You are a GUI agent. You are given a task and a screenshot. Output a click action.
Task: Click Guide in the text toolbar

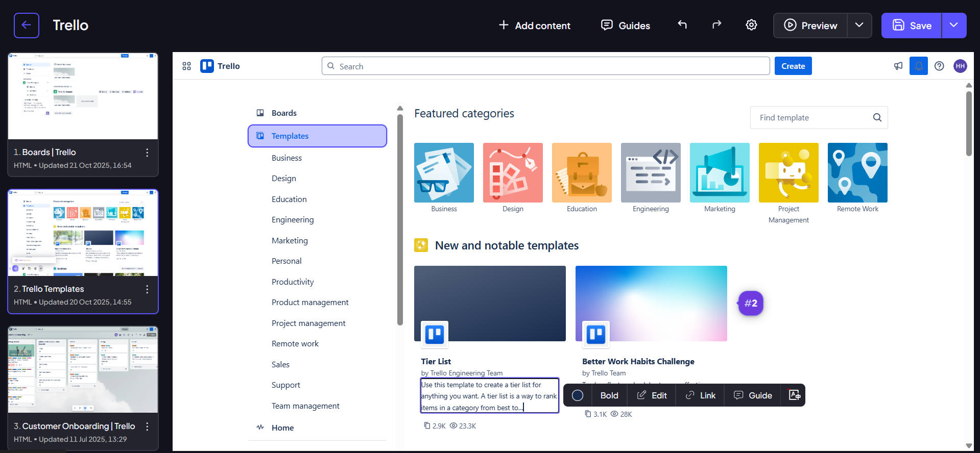753,395
